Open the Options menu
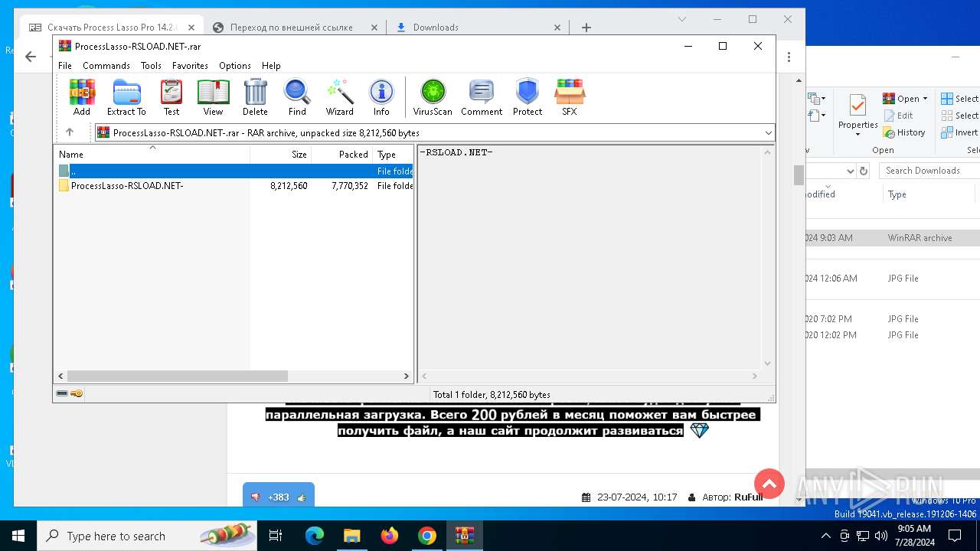 pyautogui.click(x=235, y=66)
